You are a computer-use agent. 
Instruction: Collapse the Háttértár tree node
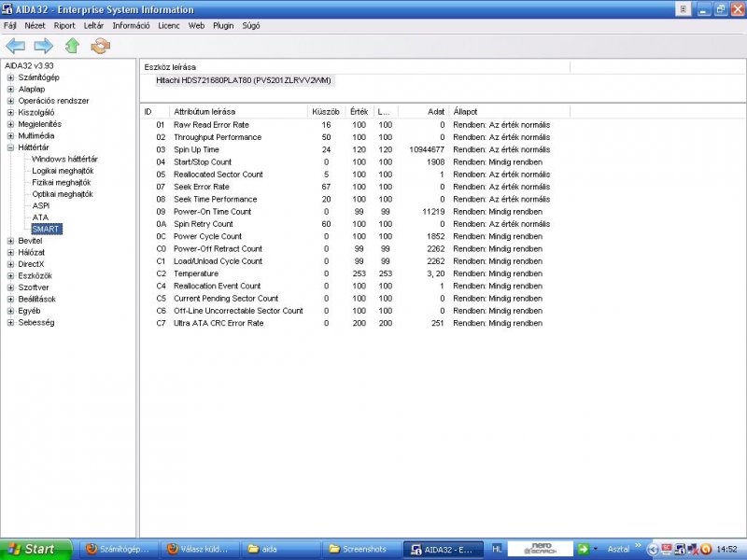point(10,147)
